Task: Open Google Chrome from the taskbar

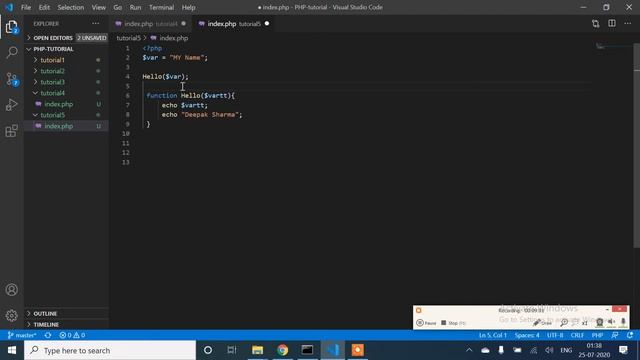Action: tap(282, 350)
